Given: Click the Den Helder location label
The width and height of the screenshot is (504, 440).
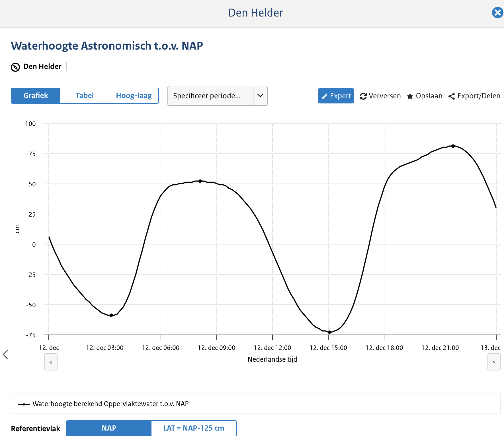Looking at the screenshot, I should click(42, 67).
